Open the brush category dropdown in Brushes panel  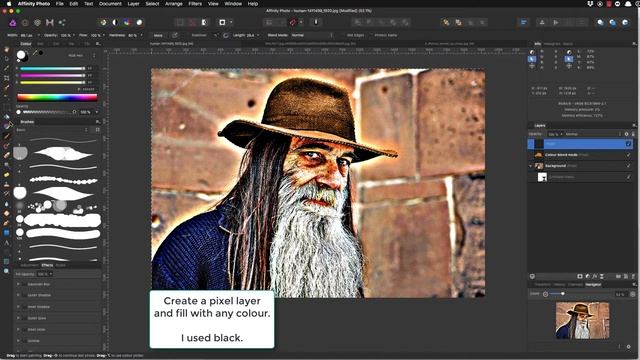pyautogui.click(x=52, y=130)
